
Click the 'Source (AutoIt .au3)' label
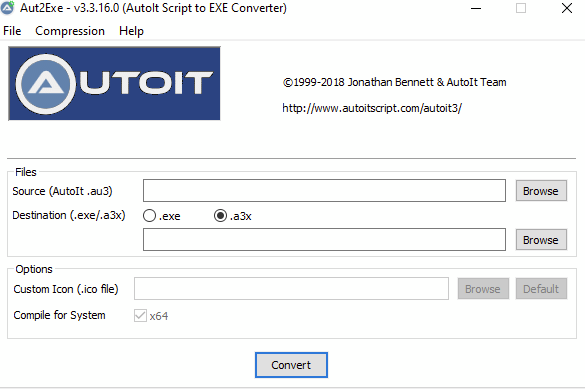(x=62, y=191)
